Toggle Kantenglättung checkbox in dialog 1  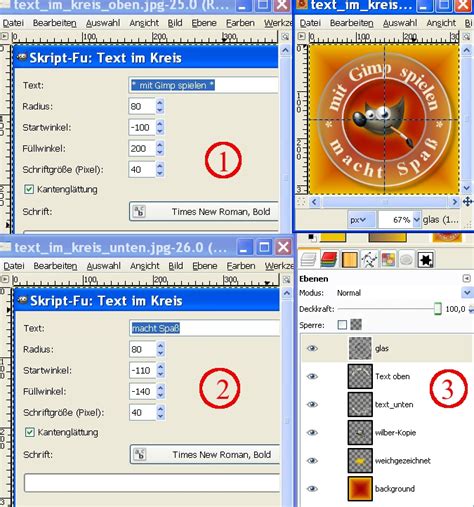(x=29, y=189)
